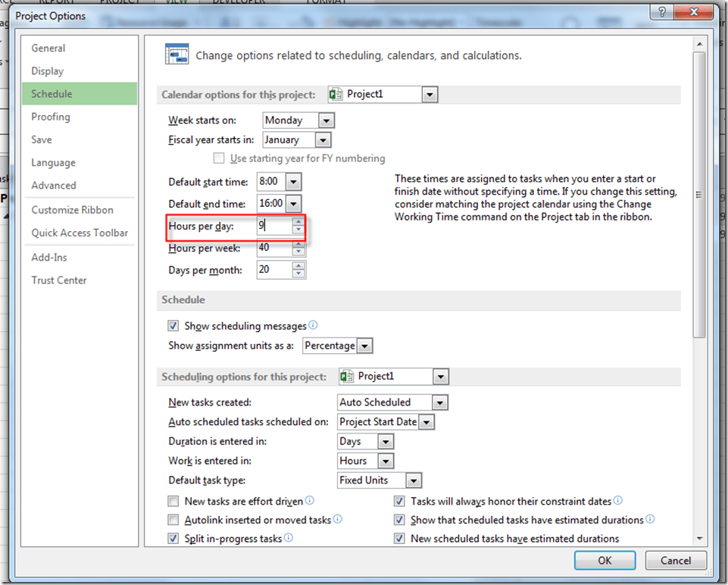This screenshot has height=585, width=728.
Task: Enable Show scheduling messages checkbox
Action: 173,326
